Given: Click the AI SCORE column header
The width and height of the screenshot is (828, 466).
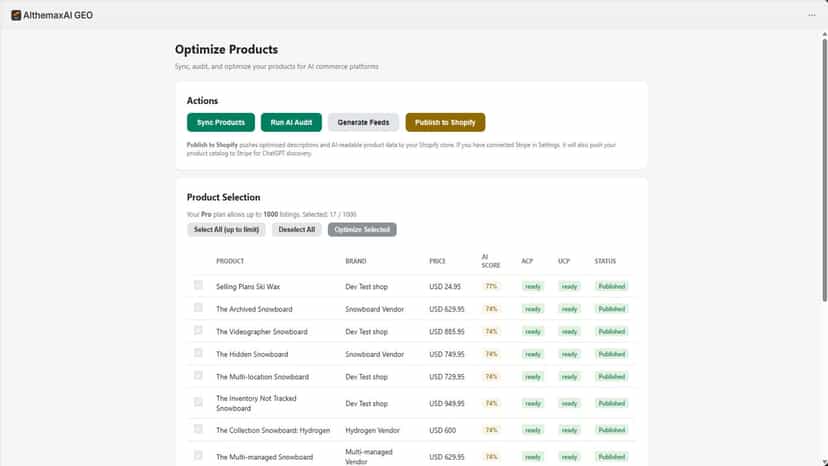Looking at the screenshot, I should coord(491,261).
